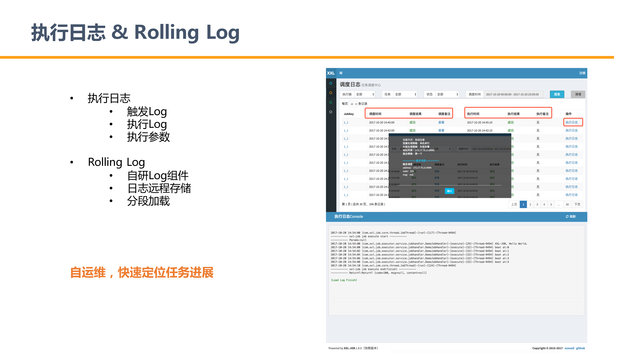Click the 自研Log组件 bullet item
The image size is (640, 360).
(158, 176)
